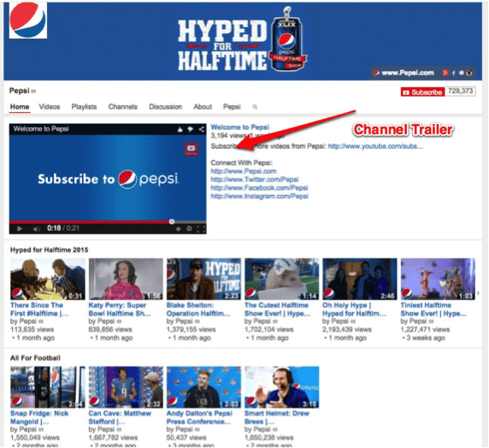Click Tiniest Halftime Show Ever title

[433, 309]
